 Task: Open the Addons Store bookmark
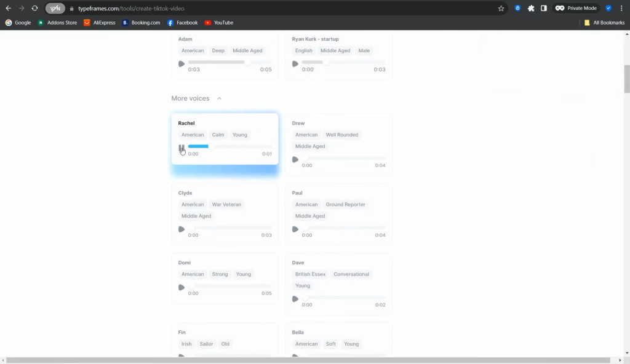click(57, 23)
